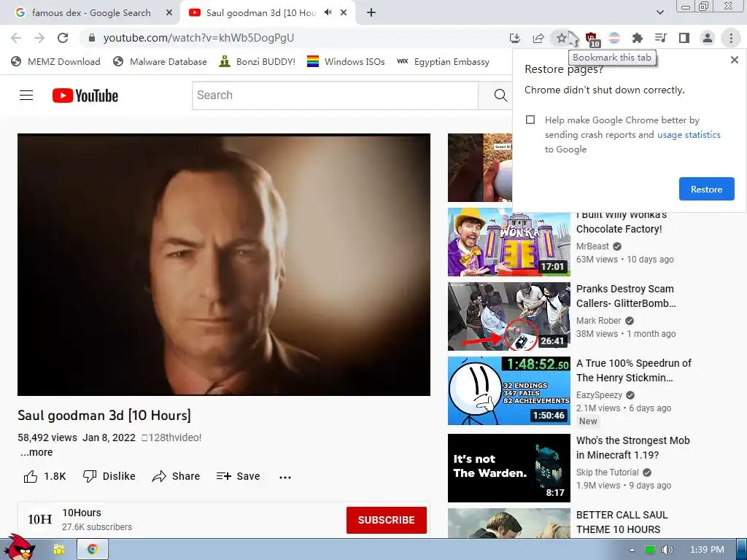
Task: Close the famous dex Google Search tab
Action: [169, 13]
